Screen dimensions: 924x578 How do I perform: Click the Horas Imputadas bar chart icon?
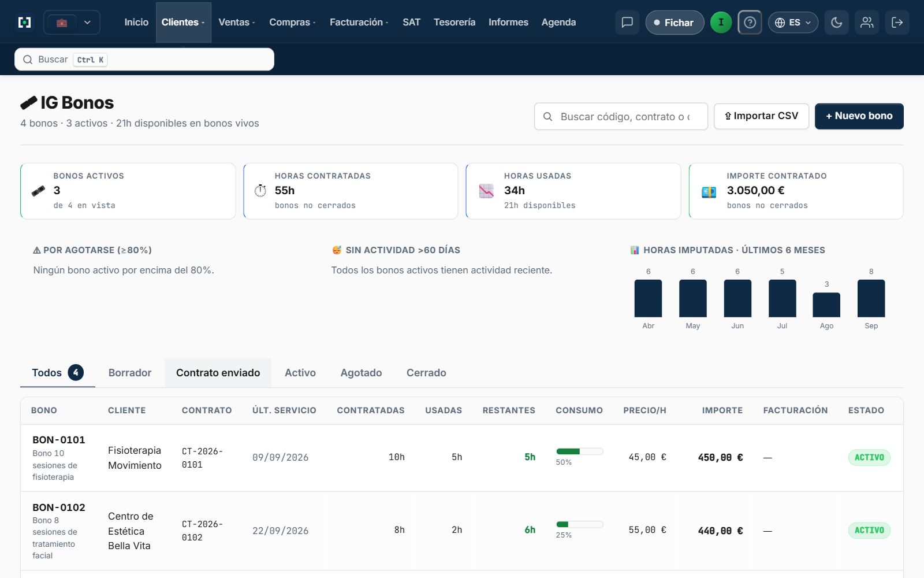(635, 250)
